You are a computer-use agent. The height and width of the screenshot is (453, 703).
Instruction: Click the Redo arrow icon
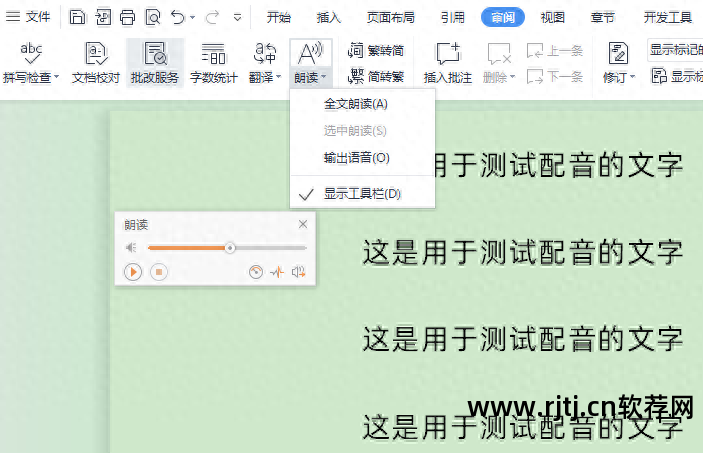pos(212,17)
